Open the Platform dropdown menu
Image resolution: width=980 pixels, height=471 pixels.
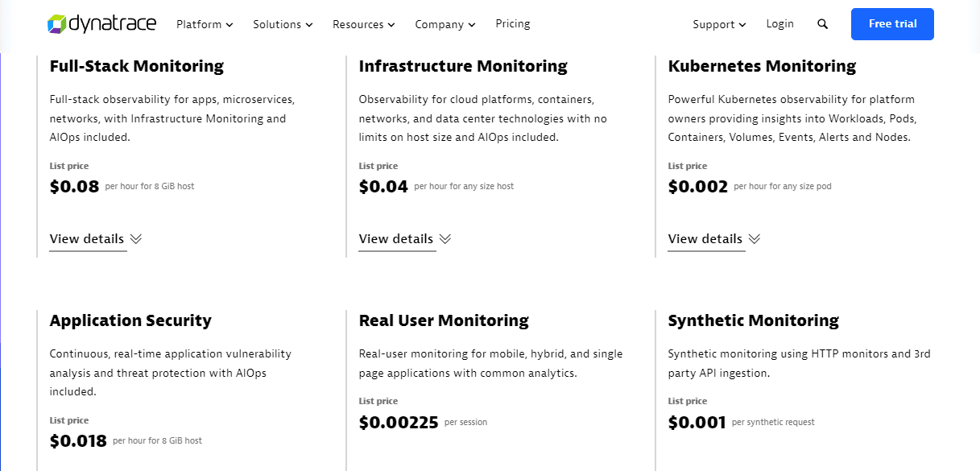(205, 24)
